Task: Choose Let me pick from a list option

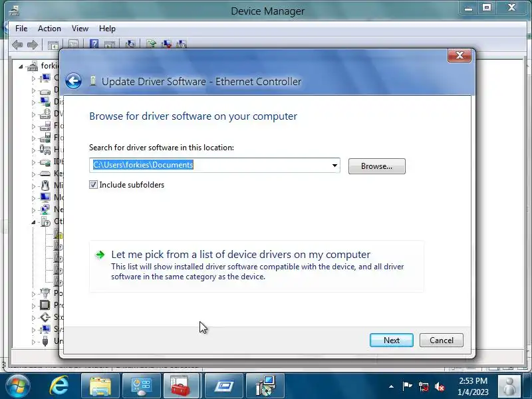Action: tap(257, 267)
